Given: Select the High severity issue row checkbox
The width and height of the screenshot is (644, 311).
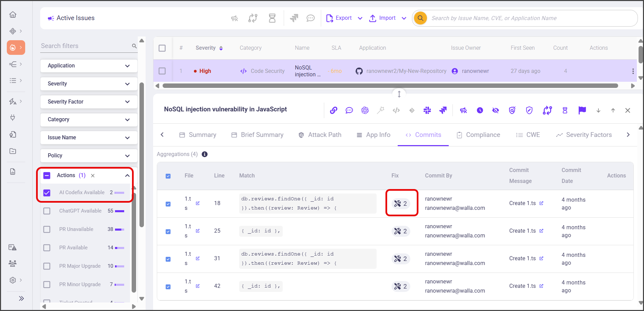Looking at the screenshot, I should pos(162,71).
